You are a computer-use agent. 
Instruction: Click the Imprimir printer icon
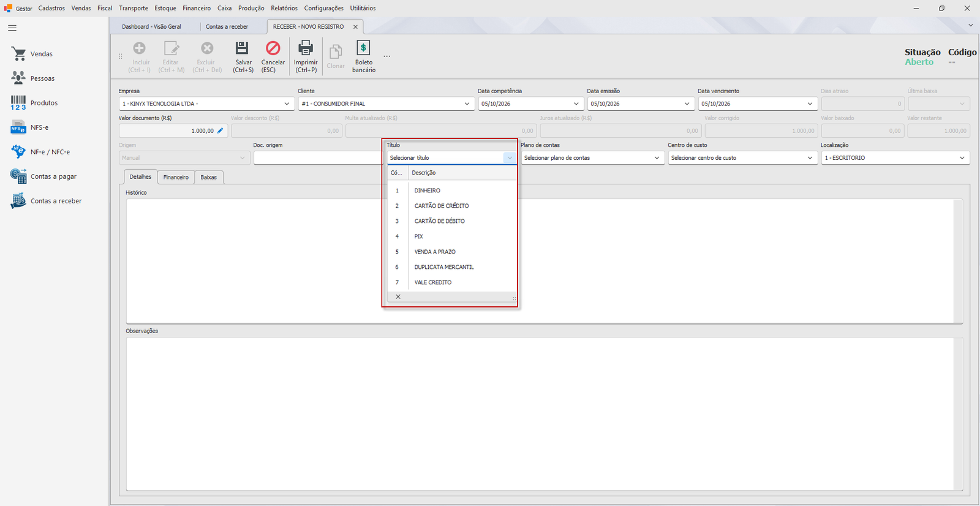pos(305,48)
